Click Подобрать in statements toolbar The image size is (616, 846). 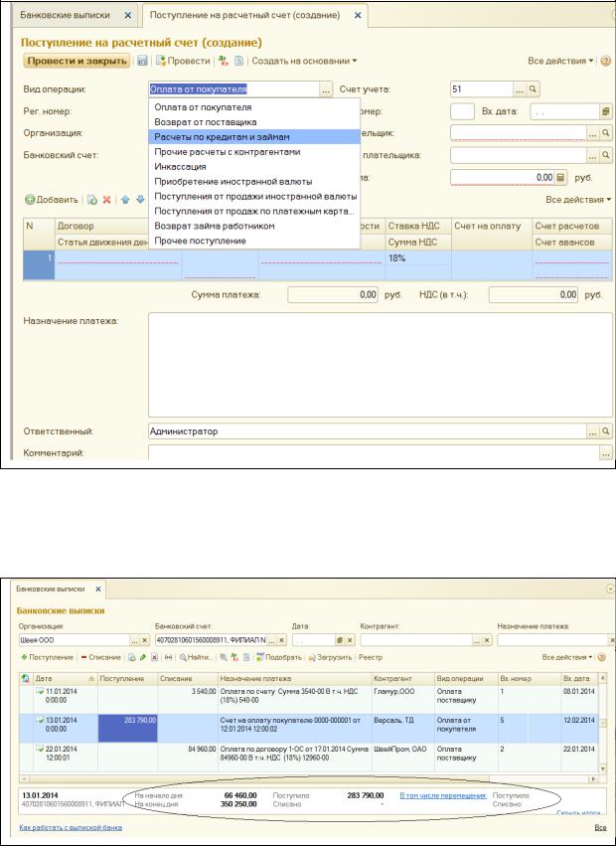(x=278, y=658)
